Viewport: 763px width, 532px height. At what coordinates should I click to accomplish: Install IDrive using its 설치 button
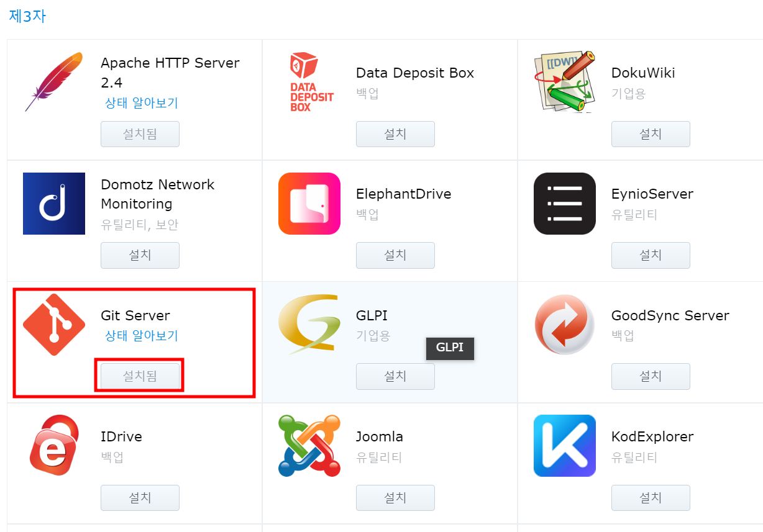140,498
